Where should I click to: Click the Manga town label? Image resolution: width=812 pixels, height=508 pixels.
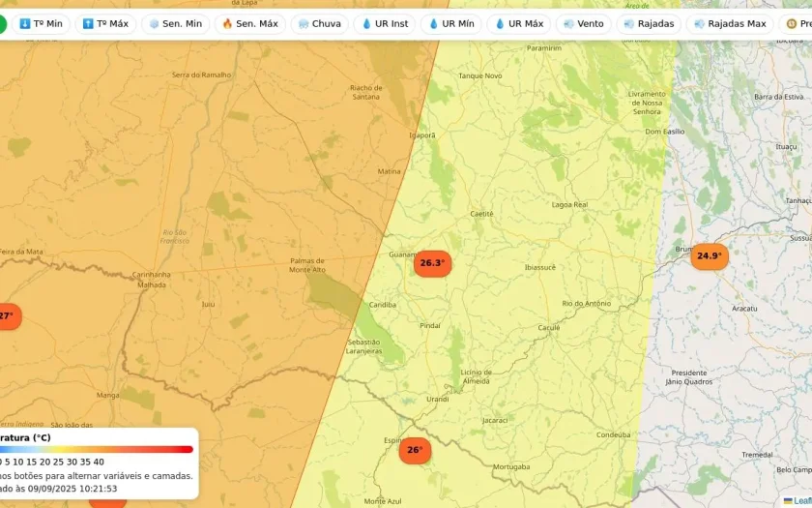(x=107, y=395)
